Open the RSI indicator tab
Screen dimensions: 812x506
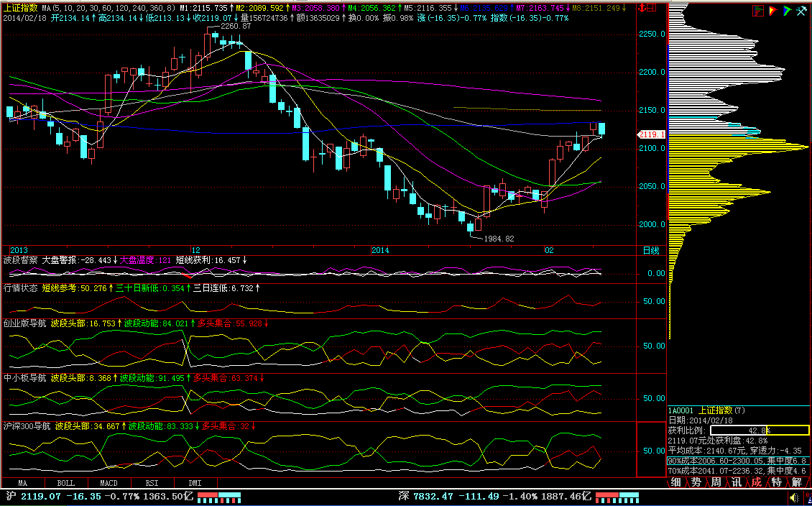coord(152,483)
